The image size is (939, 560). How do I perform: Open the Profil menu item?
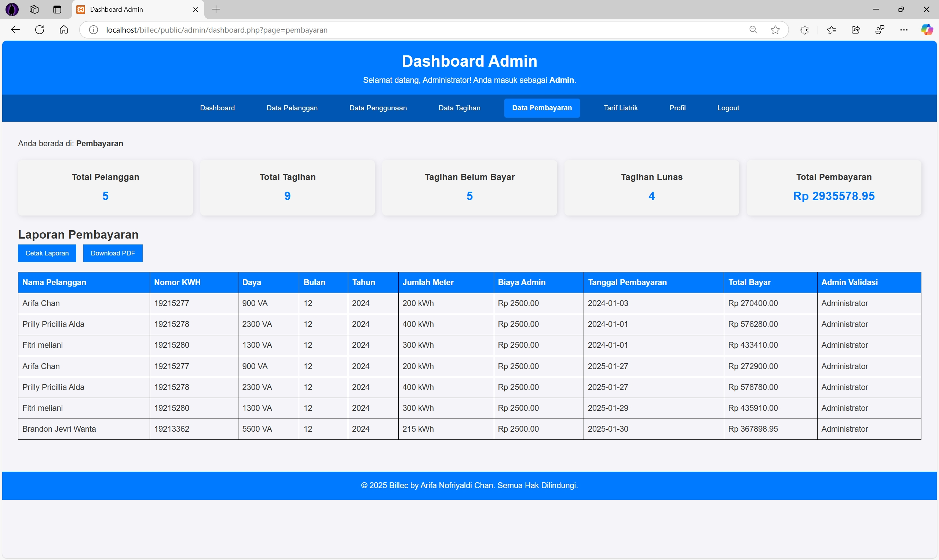[x=677, y=108]
